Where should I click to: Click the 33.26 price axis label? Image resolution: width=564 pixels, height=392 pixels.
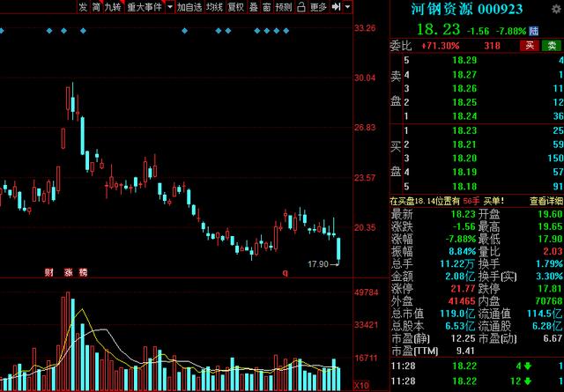[x=364, y=28]
